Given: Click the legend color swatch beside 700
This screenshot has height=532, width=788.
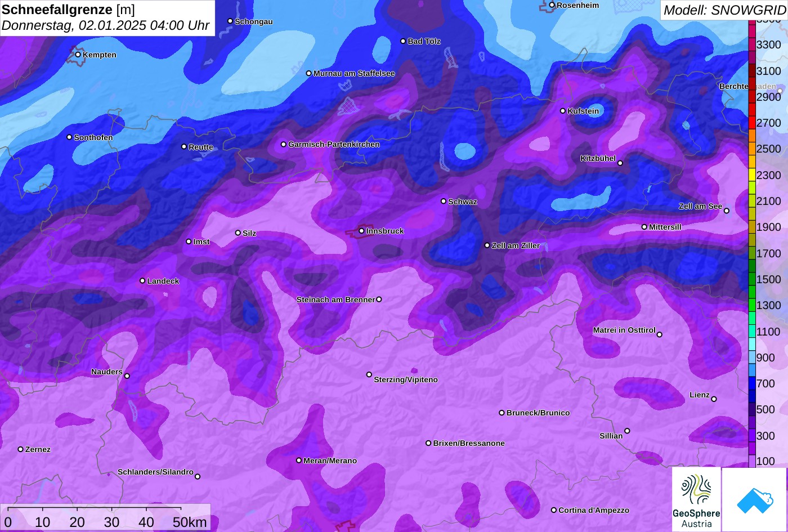Looking at the screenshot, I should click(x=752, y=383).
